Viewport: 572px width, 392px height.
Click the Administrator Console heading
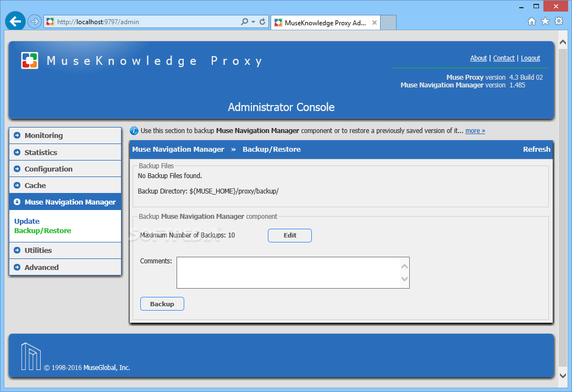(281, 107)
